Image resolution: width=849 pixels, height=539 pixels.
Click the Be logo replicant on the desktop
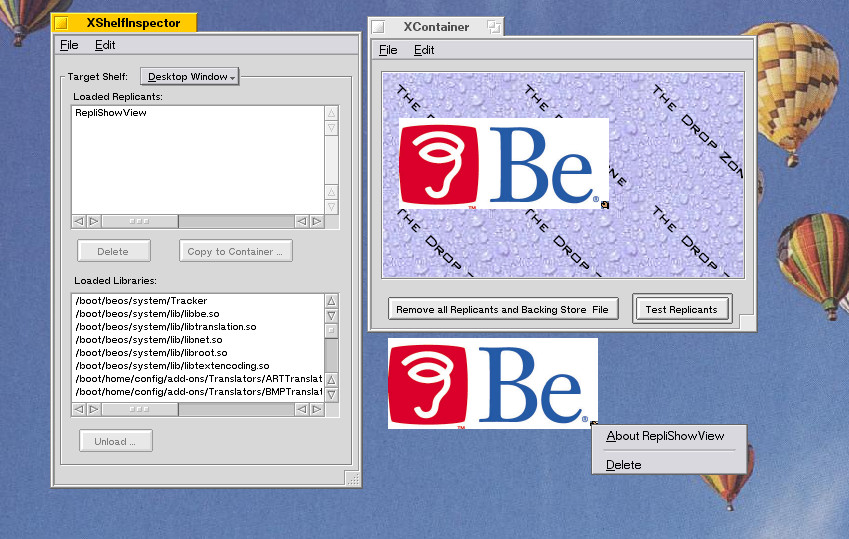click(492, 383)
